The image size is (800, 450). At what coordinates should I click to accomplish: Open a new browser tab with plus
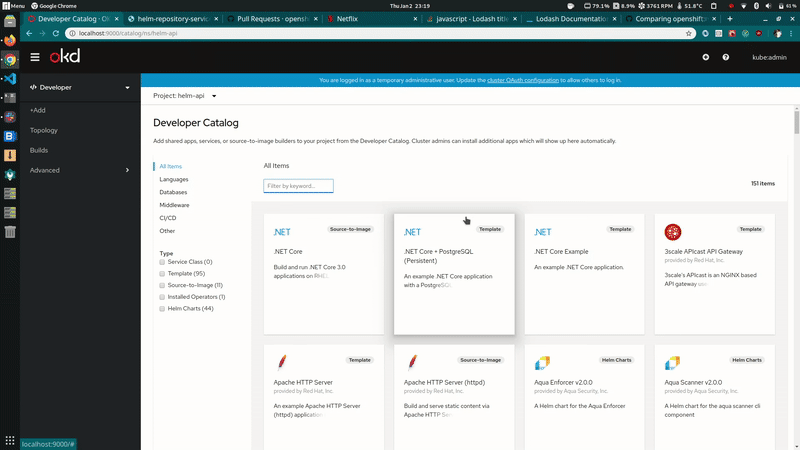pos(730,19)
